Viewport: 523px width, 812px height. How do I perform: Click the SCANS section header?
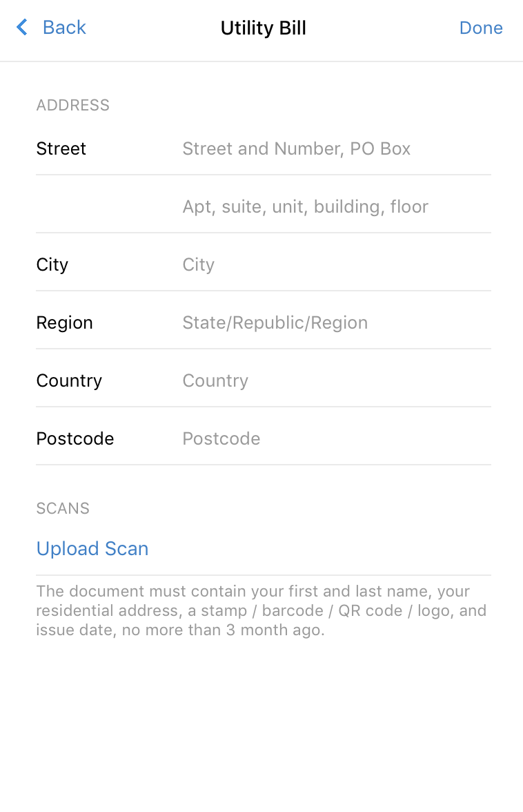63,508
